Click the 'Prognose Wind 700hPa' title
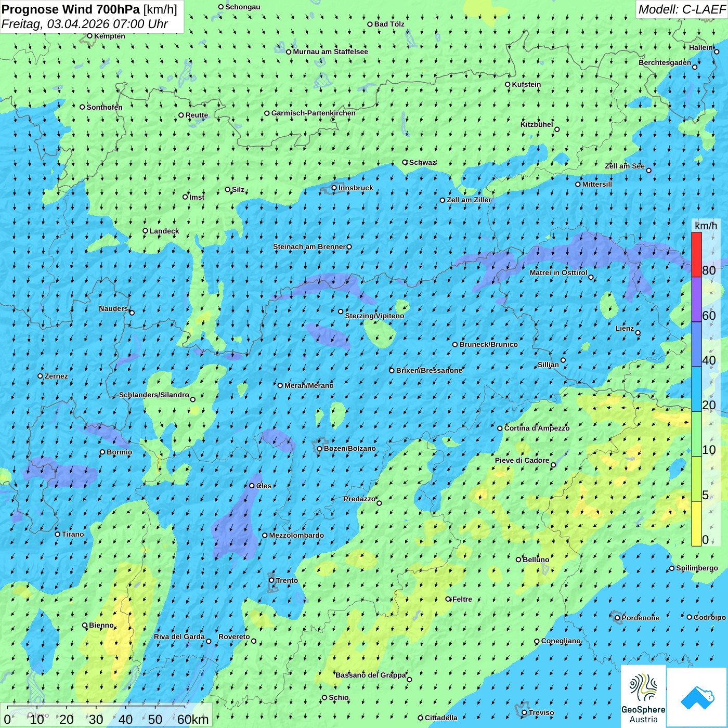The image size is (728, 728). (71, 9)
